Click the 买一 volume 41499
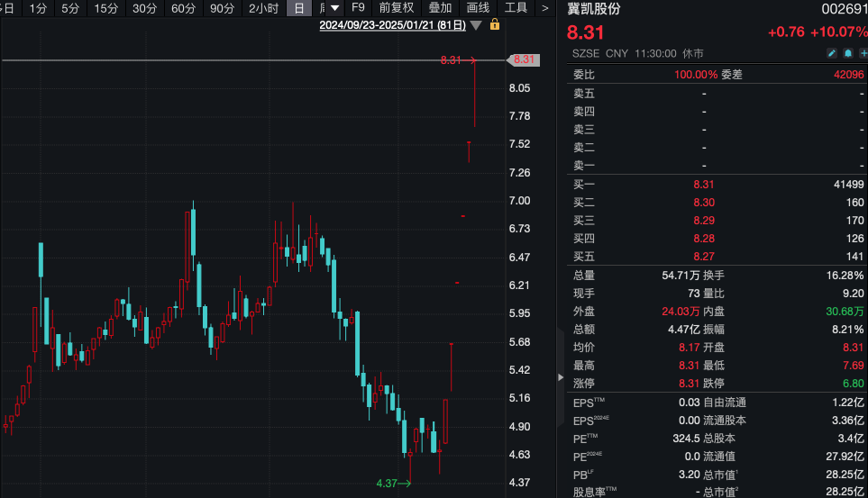Image resolution: width=868 pixels, height=498 pixels. (849, 185)
